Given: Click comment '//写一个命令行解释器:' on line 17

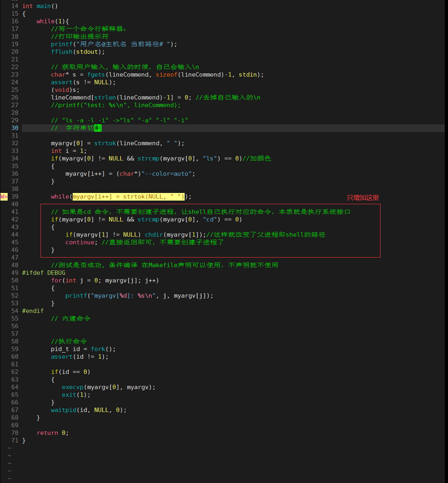Looking at the screenshot, I should click(89, 29).
